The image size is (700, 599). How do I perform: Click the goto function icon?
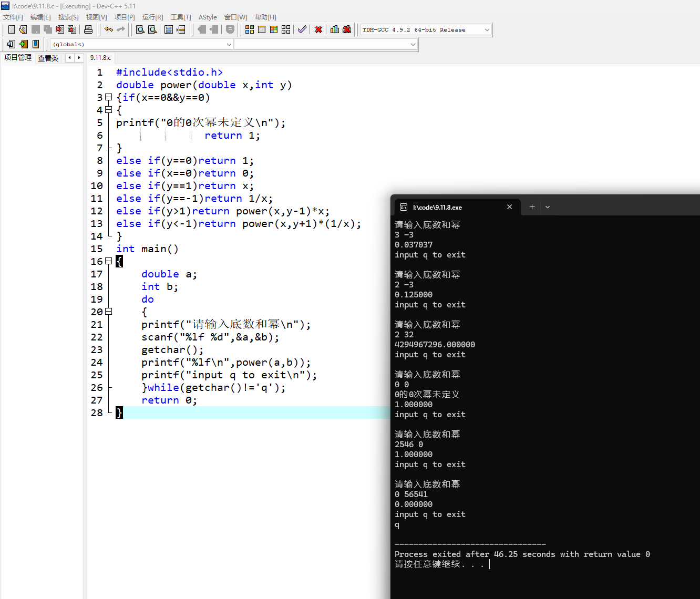tap(169, 29)
